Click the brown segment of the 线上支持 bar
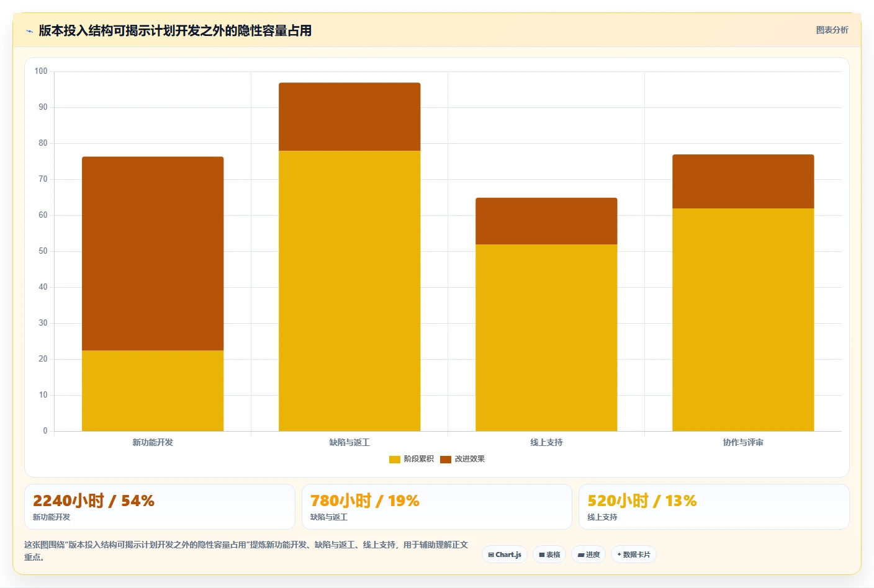 point(546,221)
